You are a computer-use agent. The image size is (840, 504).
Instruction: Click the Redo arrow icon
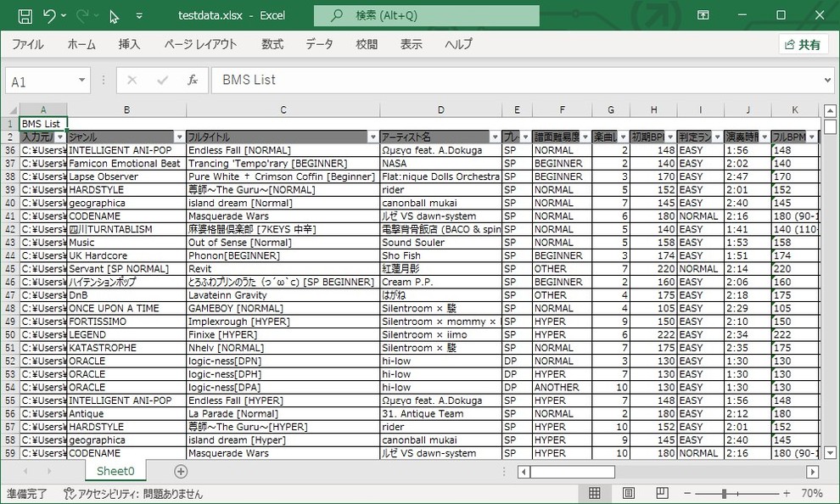82,15
